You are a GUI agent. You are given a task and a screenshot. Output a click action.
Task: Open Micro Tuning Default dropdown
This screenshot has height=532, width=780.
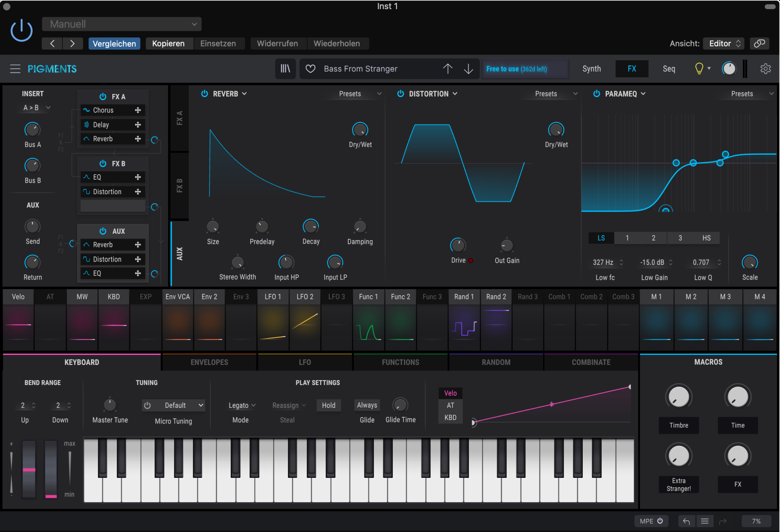click(x=179, y=405)
